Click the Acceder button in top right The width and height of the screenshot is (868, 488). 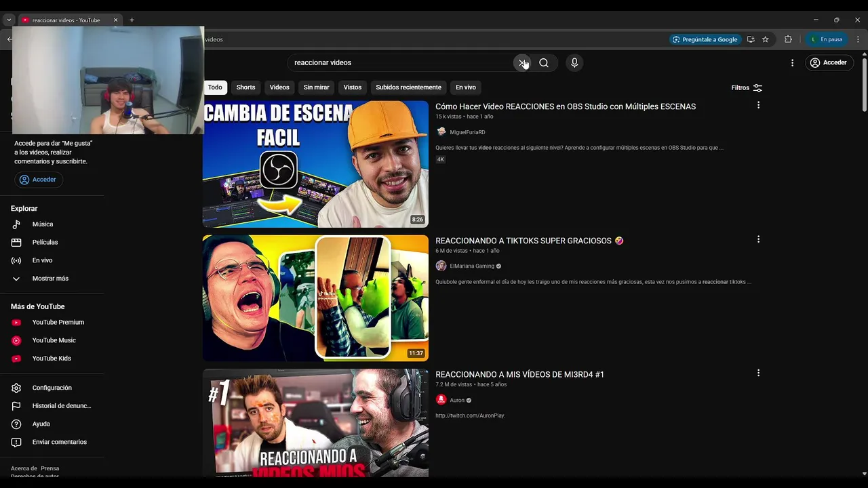[x=829, y=62]
